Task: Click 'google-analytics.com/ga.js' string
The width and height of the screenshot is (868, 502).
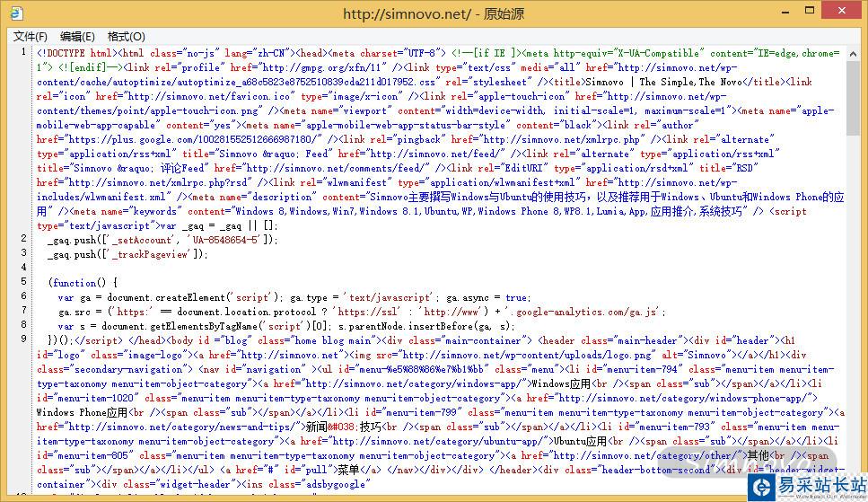Action: 585,312
